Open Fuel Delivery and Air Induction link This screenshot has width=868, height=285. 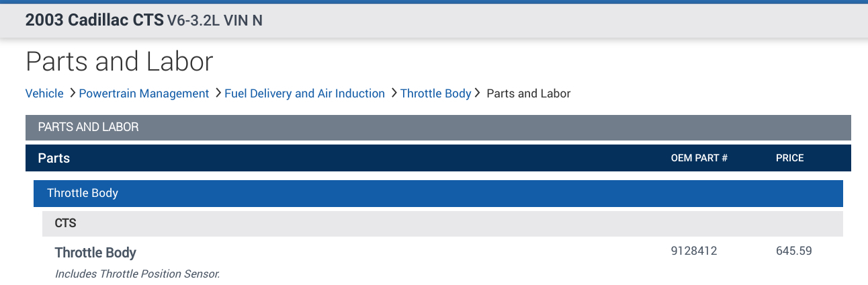pyautogui.click(x=304, y=93)
